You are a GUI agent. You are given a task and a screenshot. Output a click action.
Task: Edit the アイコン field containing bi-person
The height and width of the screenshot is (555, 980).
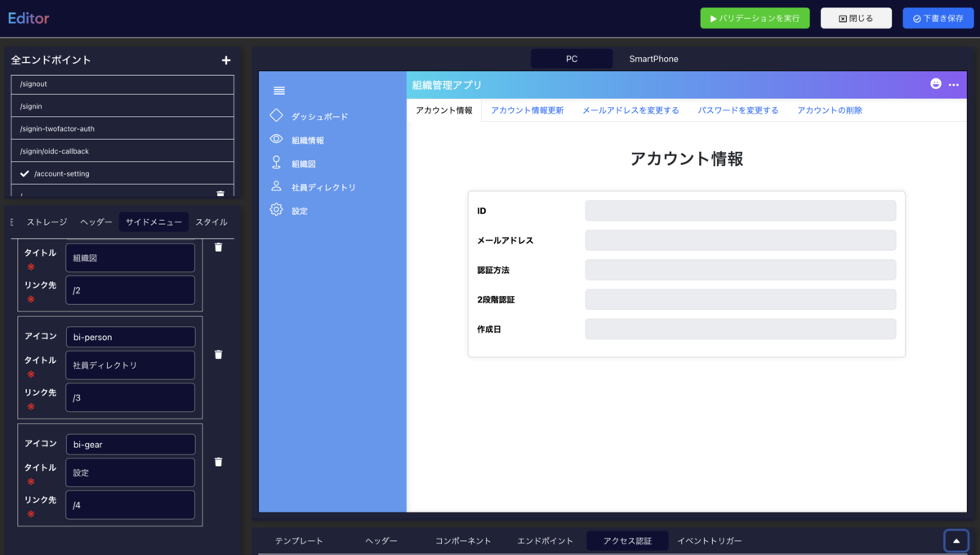(131, 337)
